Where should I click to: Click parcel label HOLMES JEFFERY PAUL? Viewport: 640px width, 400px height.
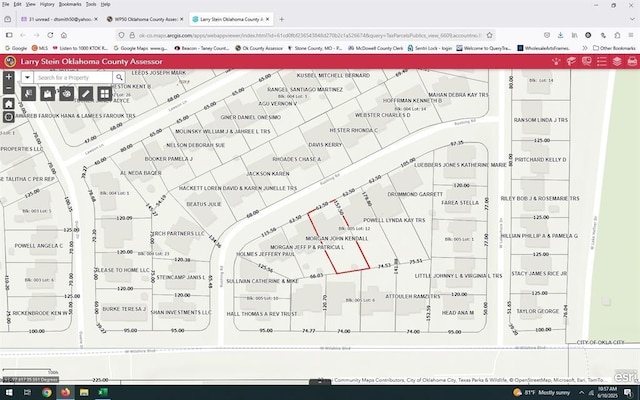click(x=265, y=254)
